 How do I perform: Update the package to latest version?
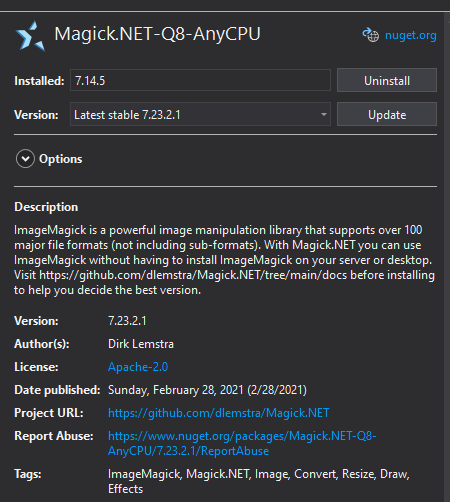387,114
